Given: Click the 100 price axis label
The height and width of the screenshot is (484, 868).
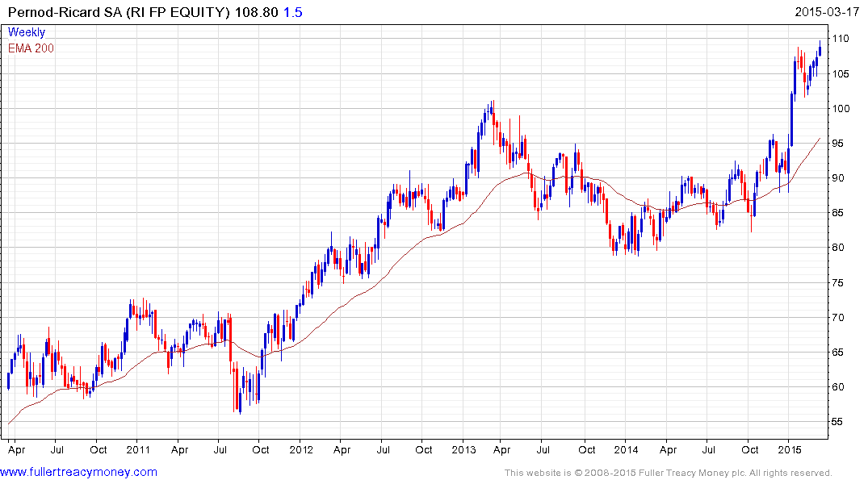Looking at the screenshot, I should [x=841, y=108].
